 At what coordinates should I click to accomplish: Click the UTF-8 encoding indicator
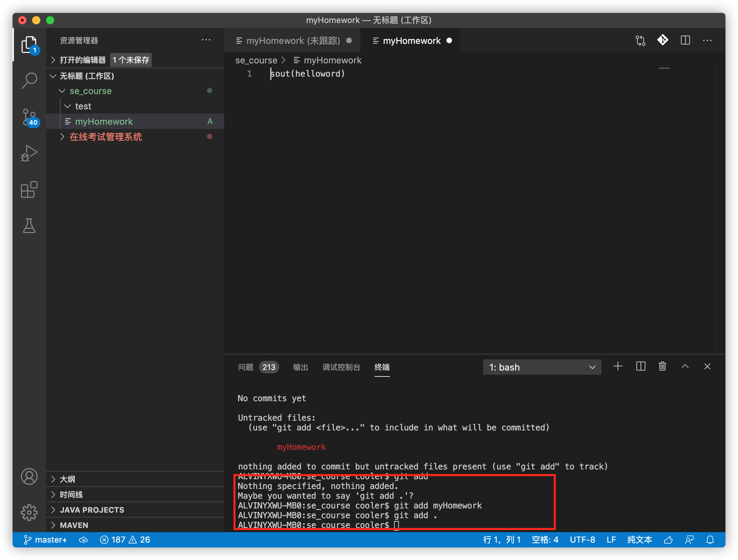click(582, 540)
